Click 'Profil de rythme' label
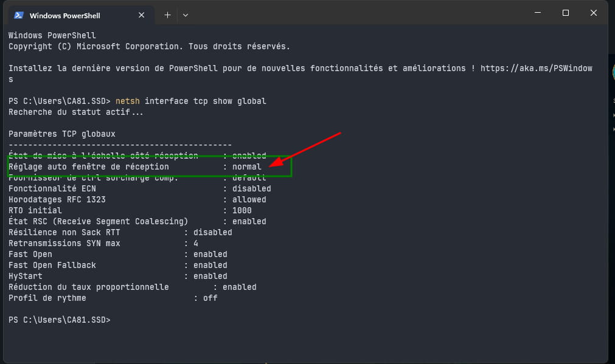This screenshot has height=364, width=615. click(47, 298)
